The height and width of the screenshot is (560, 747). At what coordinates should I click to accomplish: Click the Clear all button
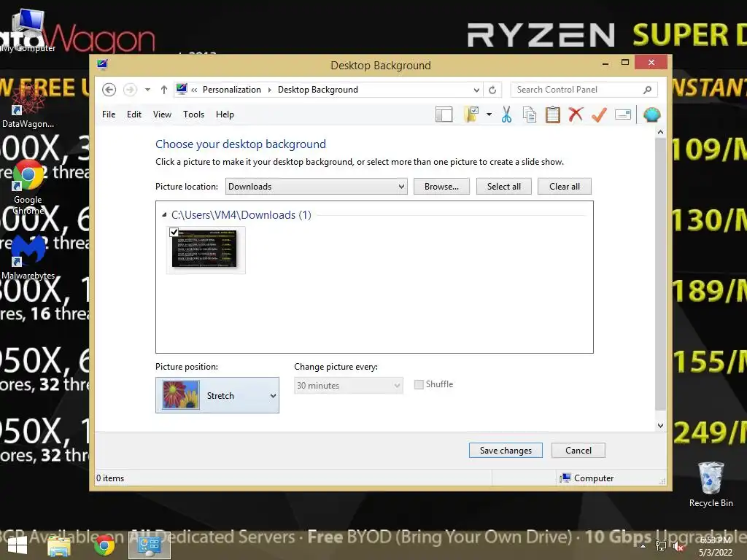point(565,186)
